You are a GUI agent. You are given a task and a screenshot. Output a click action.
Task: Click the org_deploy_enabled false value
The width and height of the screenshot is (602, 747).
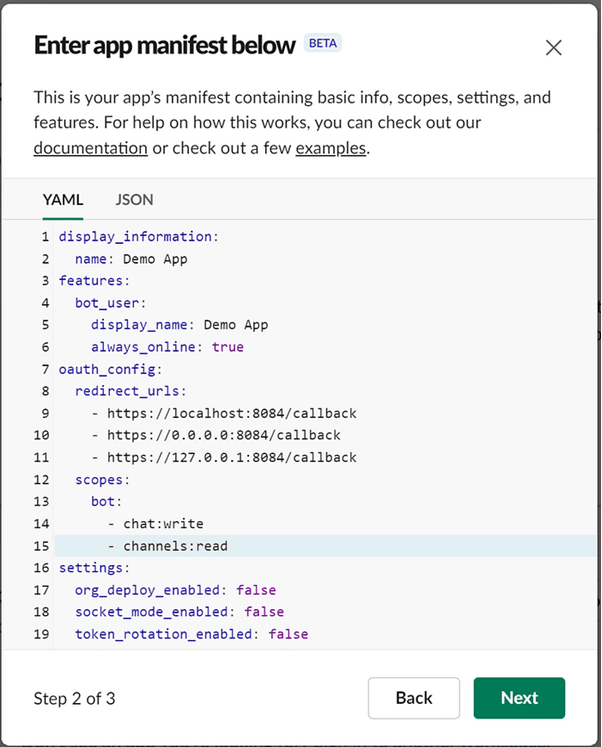(x=256, y=590)
